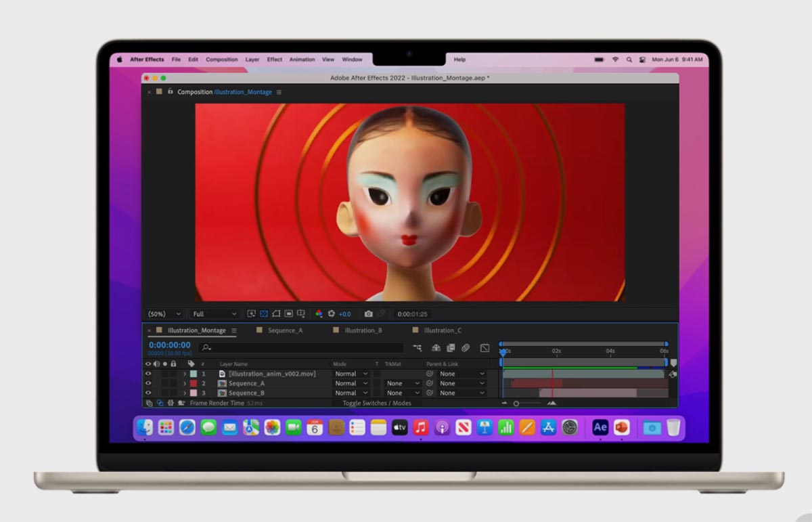Open Spotlight search in the menu bar

point(629,60)
